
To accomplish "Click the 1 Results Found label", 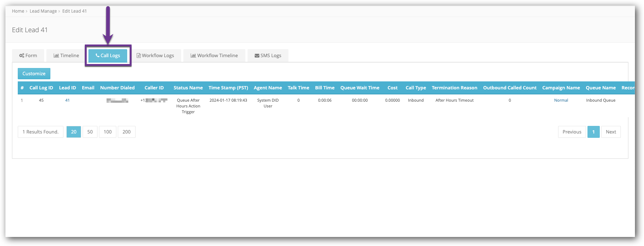I will tap(41, 132).
